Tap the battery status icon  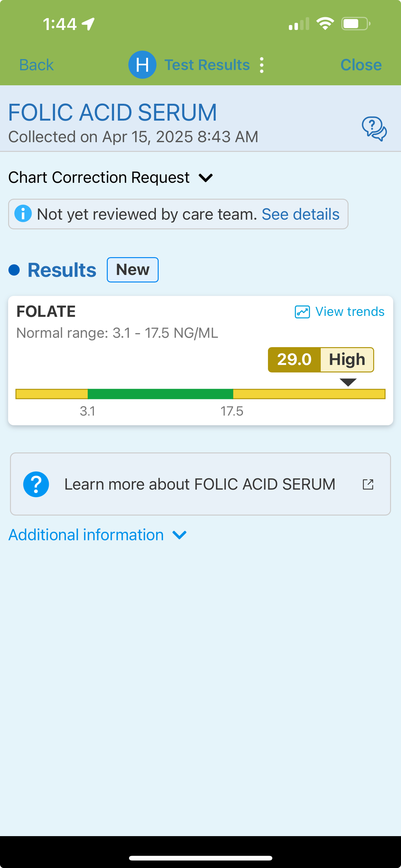click(355, 24)
